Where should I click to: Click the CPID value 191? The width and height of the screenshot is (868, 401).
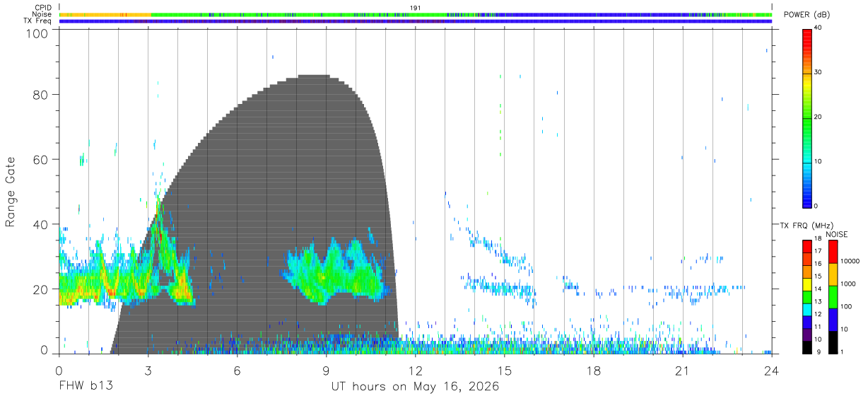point(415,8)
